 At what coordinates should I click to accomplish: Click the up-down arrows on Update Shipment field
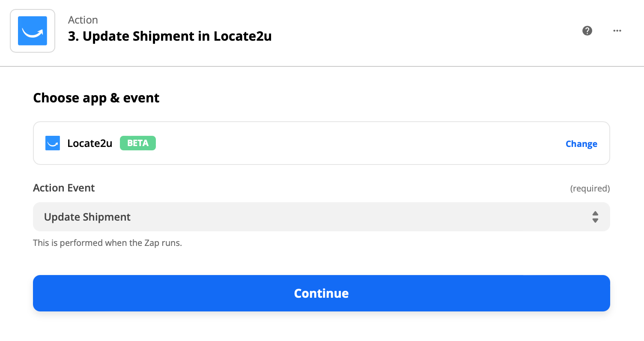595,217
